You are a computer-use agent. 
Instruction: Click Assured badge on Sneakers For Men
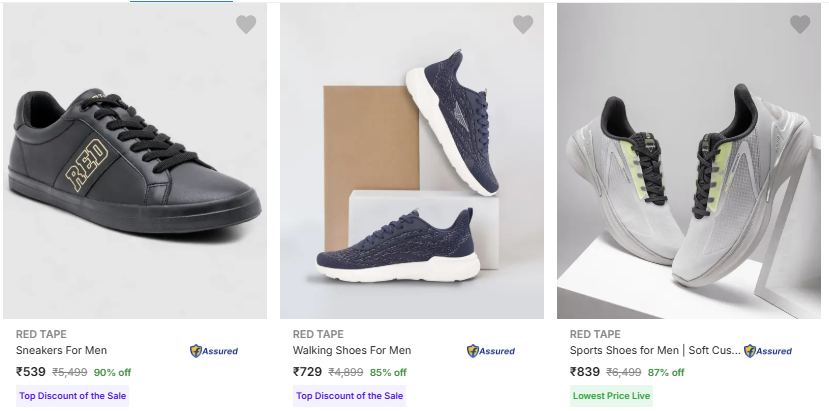click(214, 351)
